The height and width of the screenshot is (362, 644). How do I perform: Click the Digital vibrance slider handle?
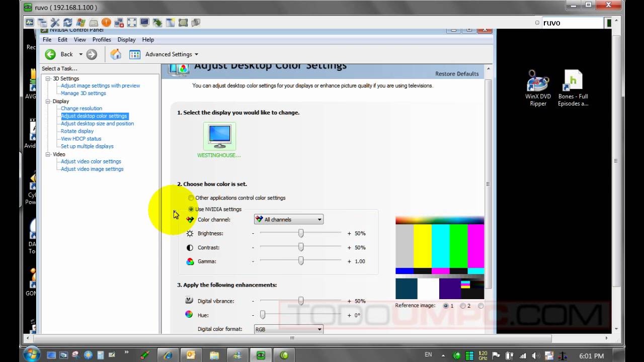click(x=301, y=301)
